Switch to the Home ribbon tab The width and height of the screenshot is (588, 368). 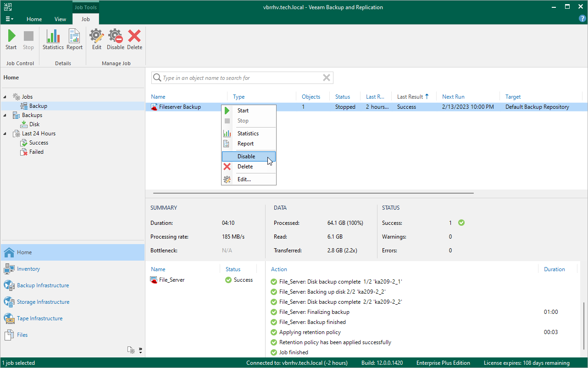[x=34, y=19]
